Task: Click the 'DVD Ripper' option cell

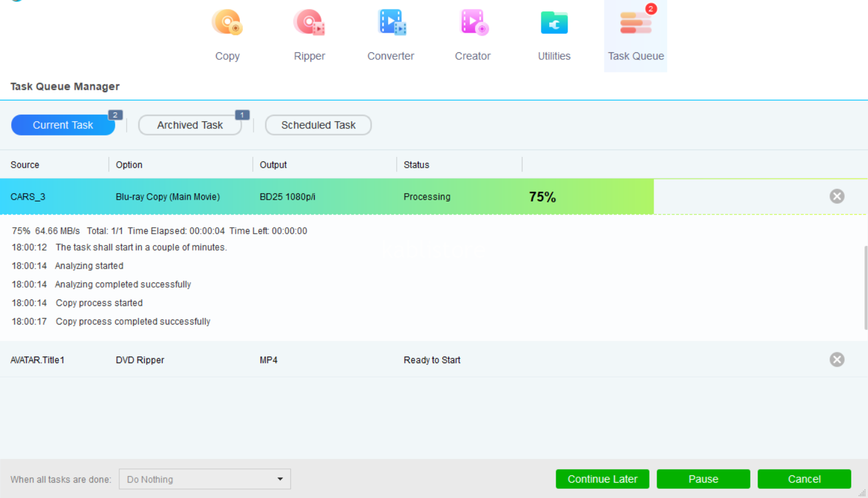Action: pyautogui.click(x=140, y=360)
